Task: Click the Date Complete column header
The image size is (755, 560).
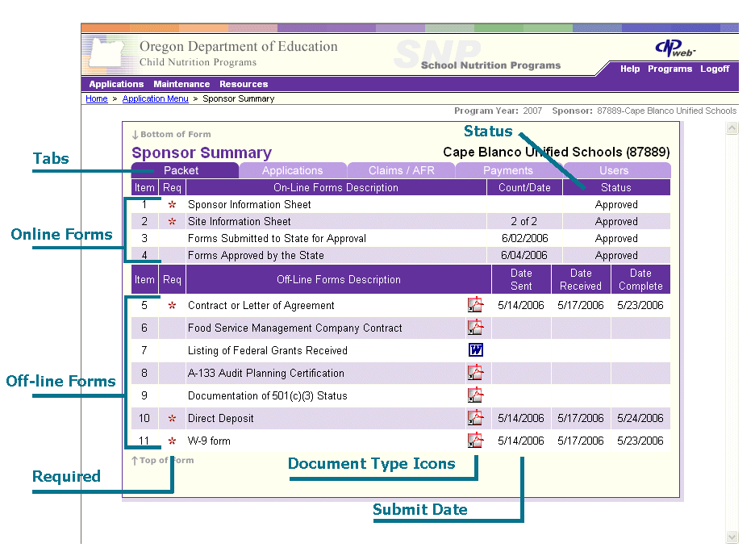Action: [640, 279]
